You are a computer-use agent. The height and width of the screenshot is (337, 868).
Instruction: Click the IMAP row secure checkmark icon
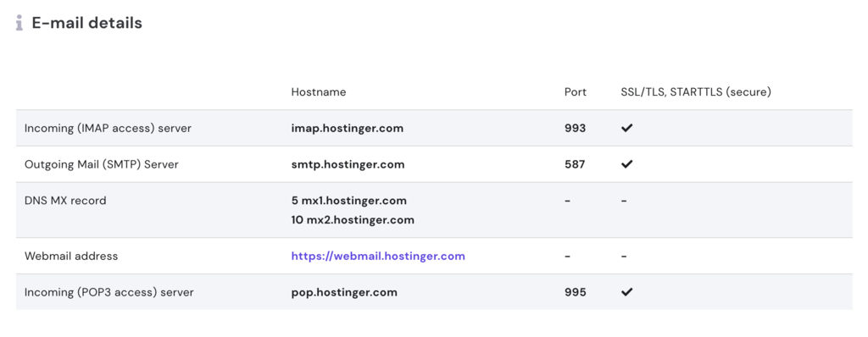tap(626, 129)
